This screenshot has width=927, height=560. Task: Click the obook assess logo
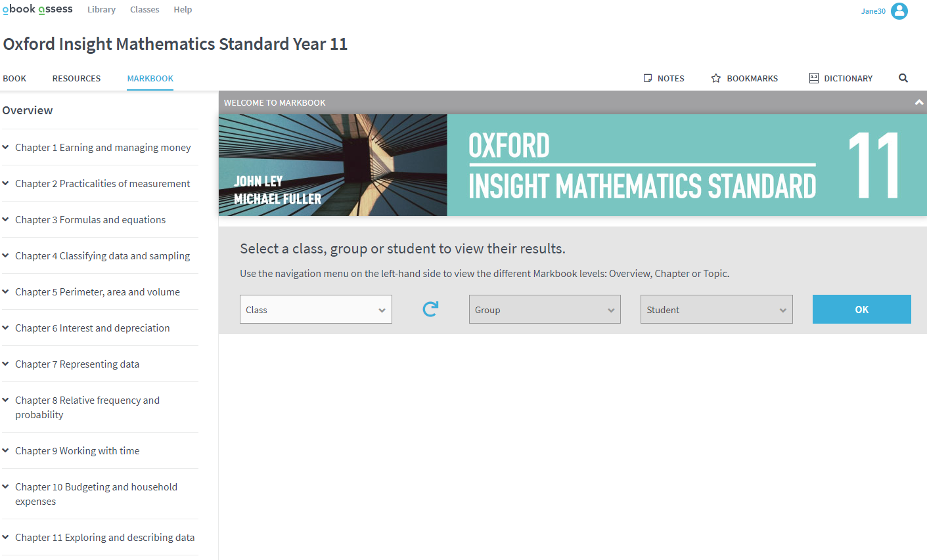click(x=37, y=9)
